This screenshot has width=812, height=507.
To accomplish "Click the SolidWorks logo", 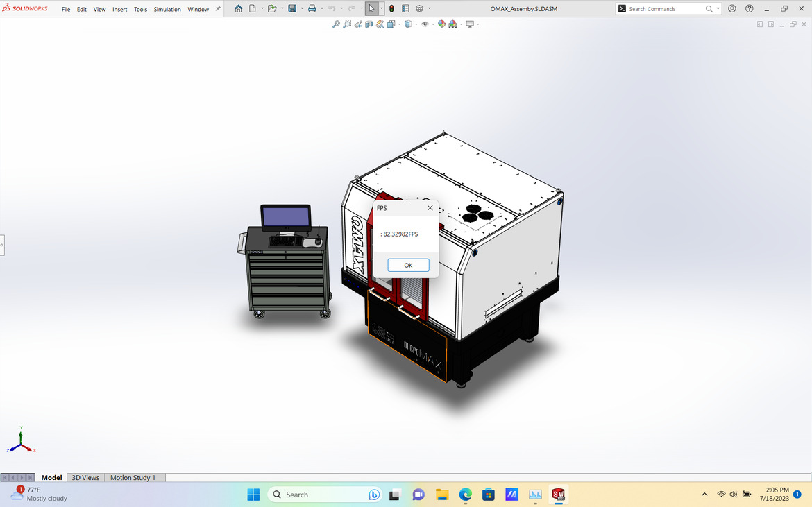I will coord(25,8).
